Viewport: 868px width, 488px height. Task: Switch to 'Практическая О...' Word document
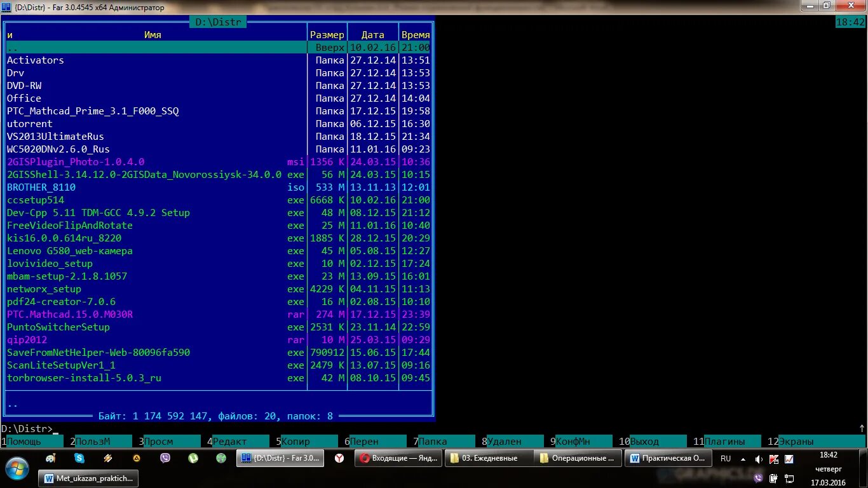click(x=669, y=458)
